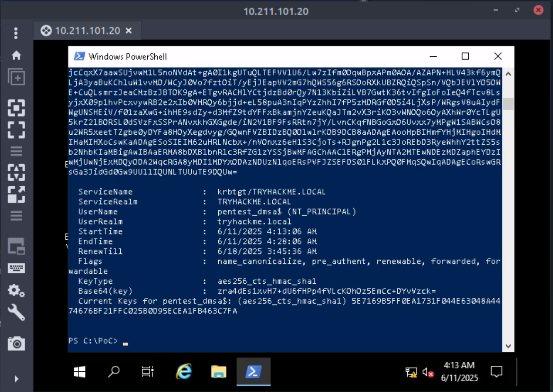This screenshot has height=392, width=553.
Task: Take a screenshot with the camera icon
Action: (16, 343)
